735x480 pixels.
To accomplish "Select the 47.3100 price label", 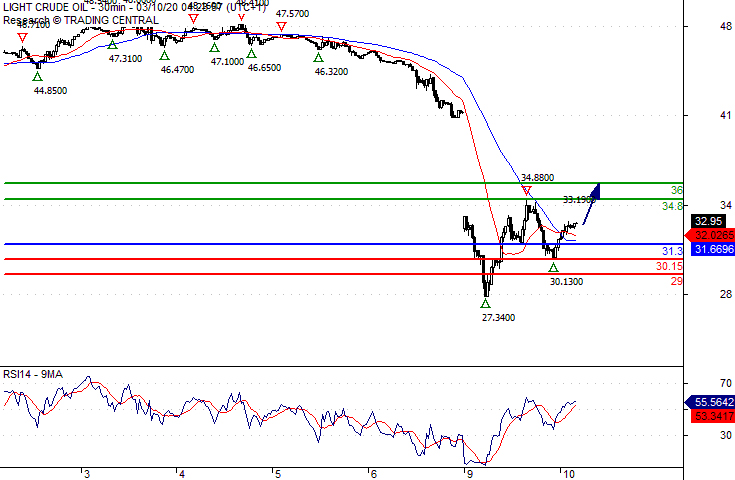I will point(125,59).
